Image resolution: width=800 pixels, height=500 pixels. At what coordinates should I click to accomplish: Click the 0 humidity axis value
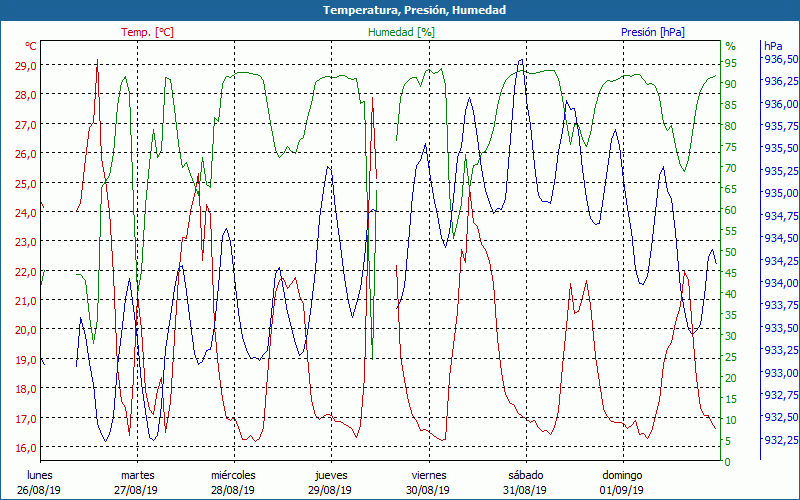(x=728, y=462)
